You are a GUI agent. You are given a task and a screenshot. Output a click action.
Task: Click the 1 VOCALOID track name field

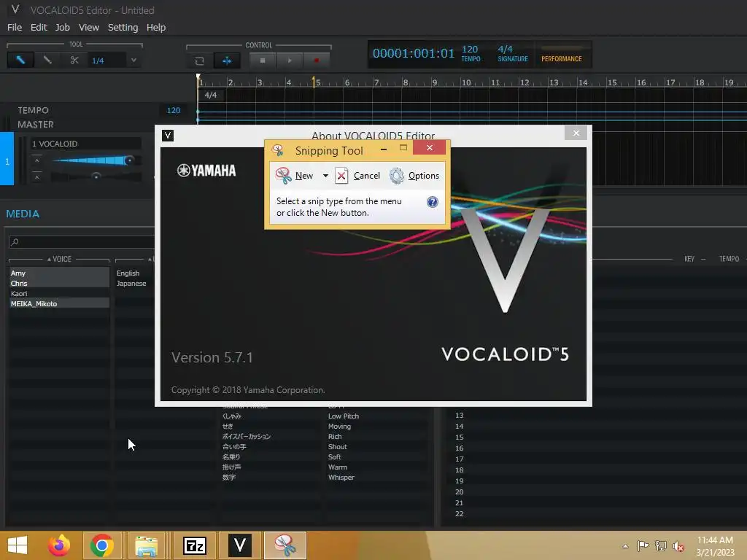(x=86, y=144)
